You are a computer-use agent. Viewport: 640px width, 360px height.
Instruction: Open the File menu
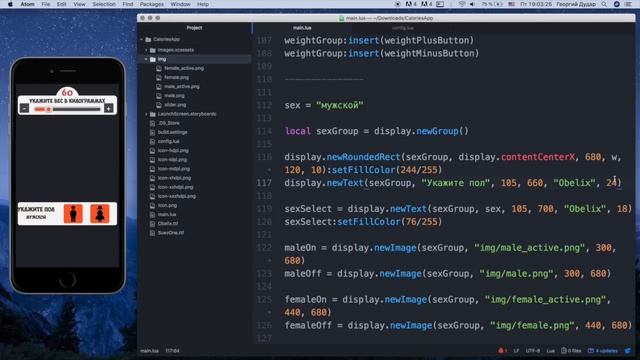point(46,4)
